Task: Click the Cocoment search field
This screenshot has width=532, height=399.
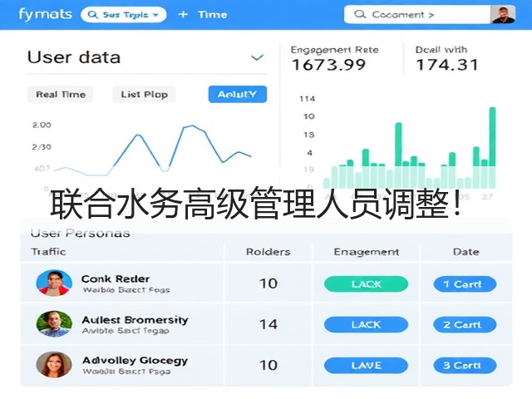Action: click(417, 15)
